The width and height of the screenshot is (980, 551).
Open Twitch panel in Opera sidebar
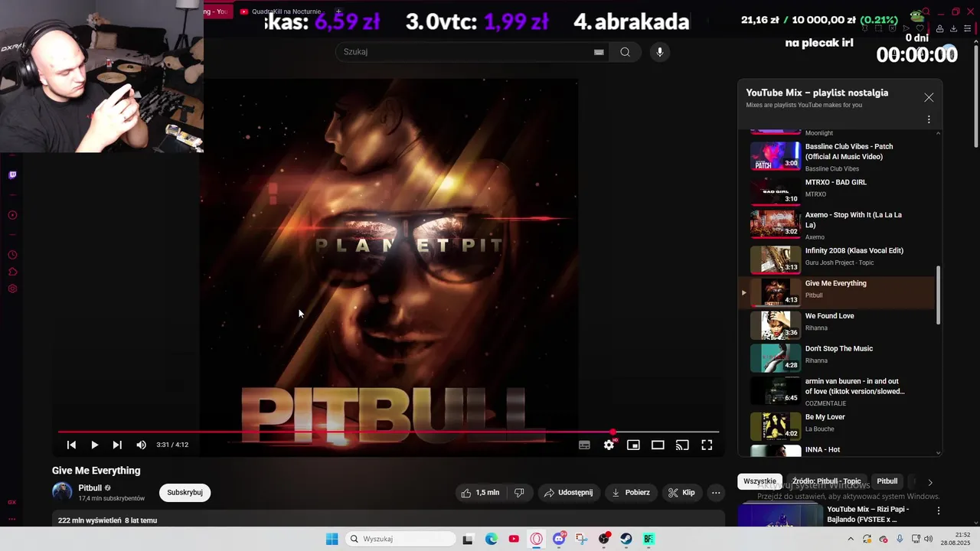click(12, 175)
